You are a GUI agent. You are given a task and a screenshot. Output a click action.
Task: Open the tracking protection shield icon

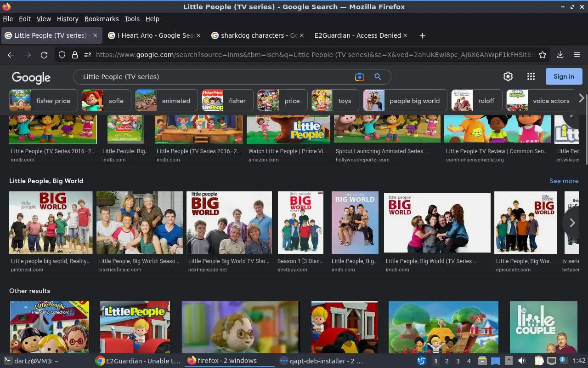pyautogui.click(x=62, y=55)
